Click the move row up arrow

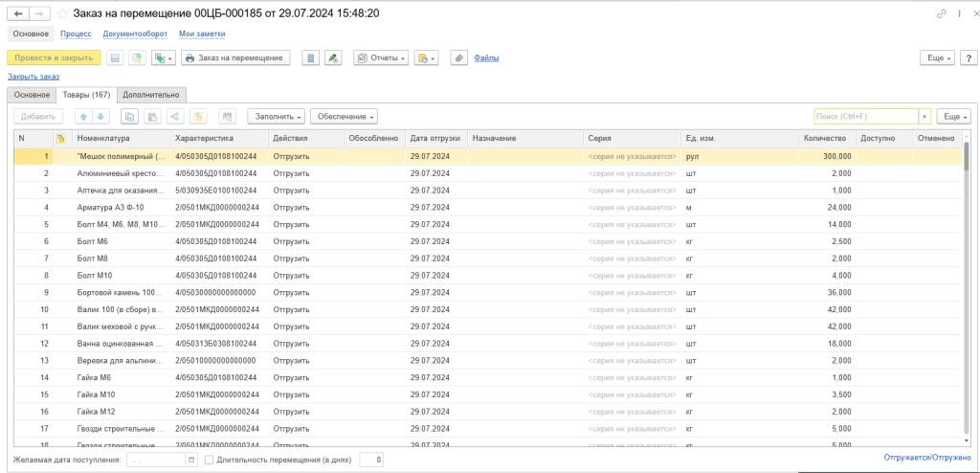83,116
